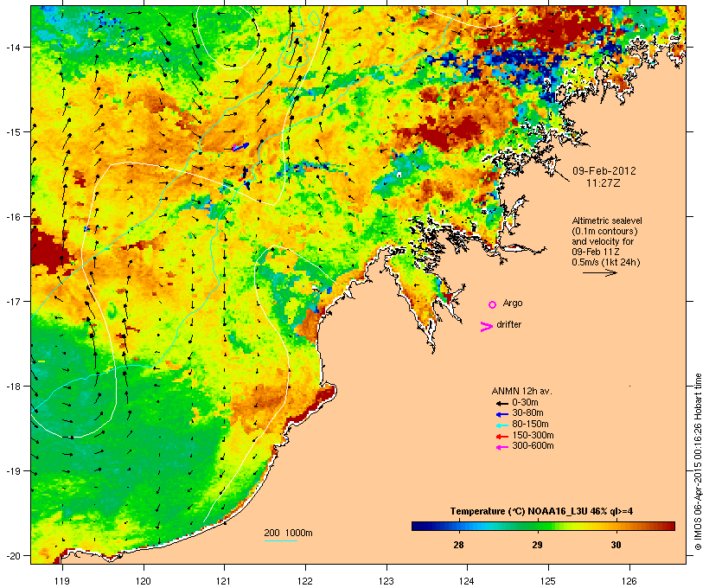Click the -19 latitude axis label
Screen dimensions: 709x588
click(12, 471)
